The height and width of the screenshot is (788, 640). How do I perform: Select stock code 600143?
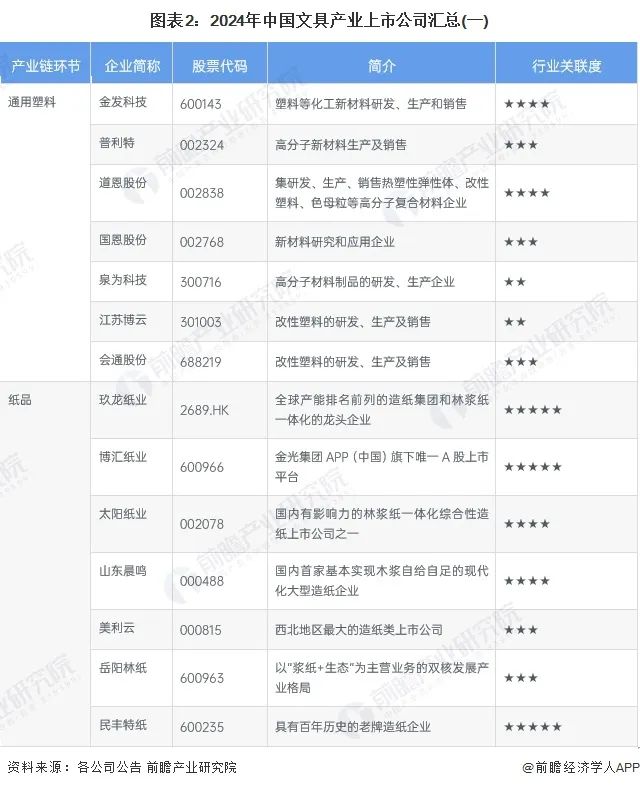click(x=201, y=104)
